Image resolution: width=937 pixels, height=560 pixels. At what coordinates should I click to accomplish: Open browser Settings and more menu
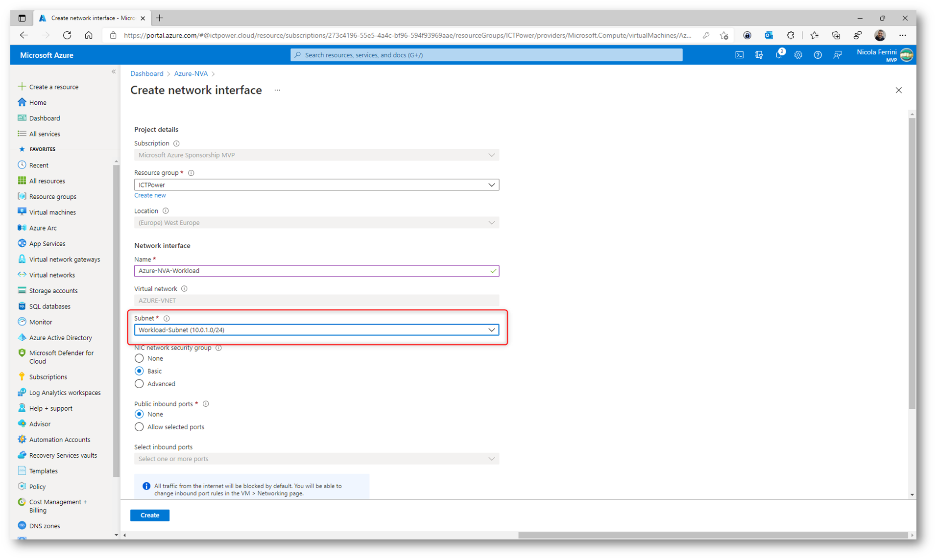point(902,35)
